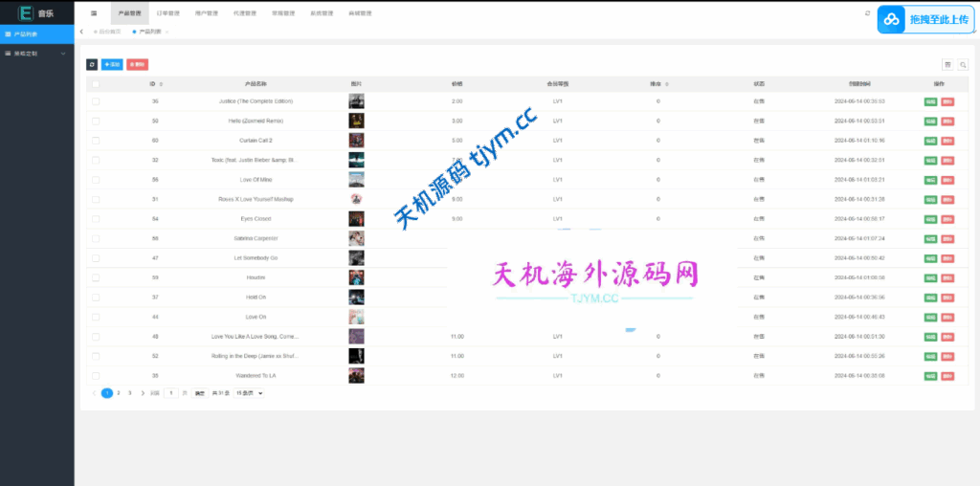Open dropdown arrow beside 产品列表 tab
The height and width of the screenshot is (486, 980).
point(167,32)
